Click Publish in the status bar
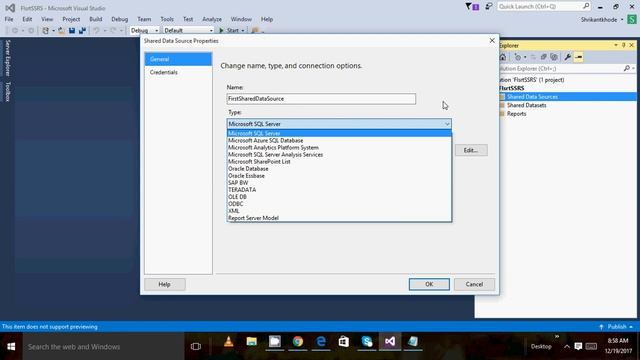The image size is (640, 360). [616, 327]
